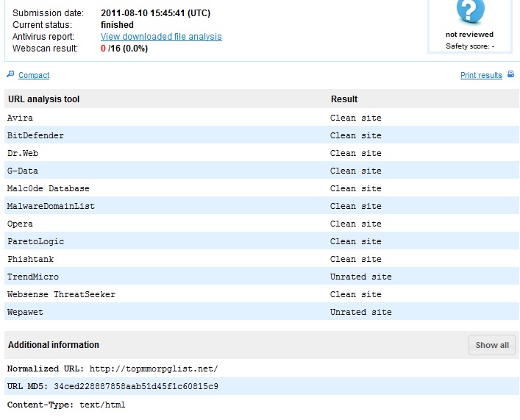Click the Show all button
Viewport: 520px width, 420px height.
click(492, 345)
